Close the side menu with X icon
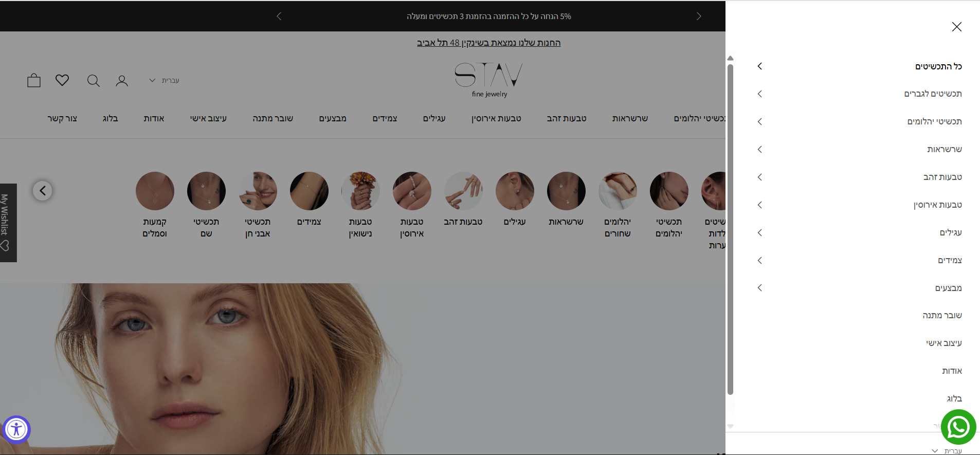 pos(956,27)
